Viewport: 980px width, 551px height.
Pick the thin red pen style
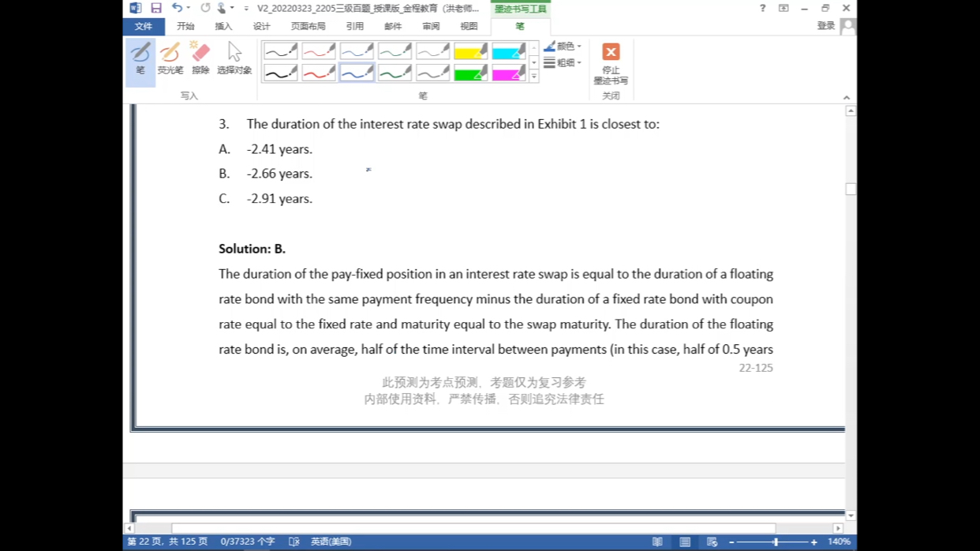pyautogui.click(x=319, y=52)
